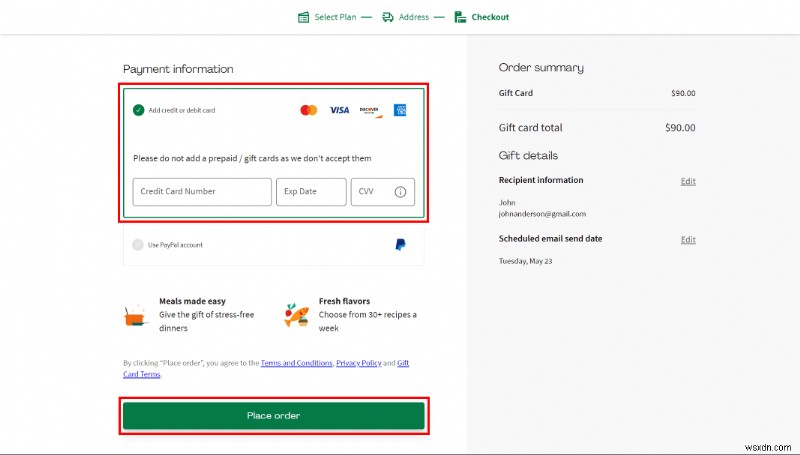Click the Visa logo
This screenshot has width=800, height=455.
pyautogui.click(x=339, y=110)
